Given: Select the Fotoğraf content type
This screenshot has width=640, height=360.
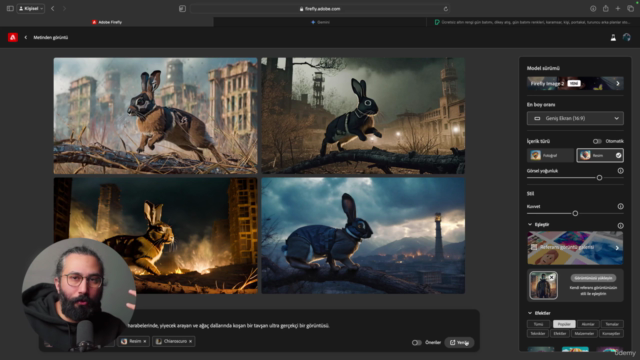Looking at the screenshot, I should click(550, 155).
